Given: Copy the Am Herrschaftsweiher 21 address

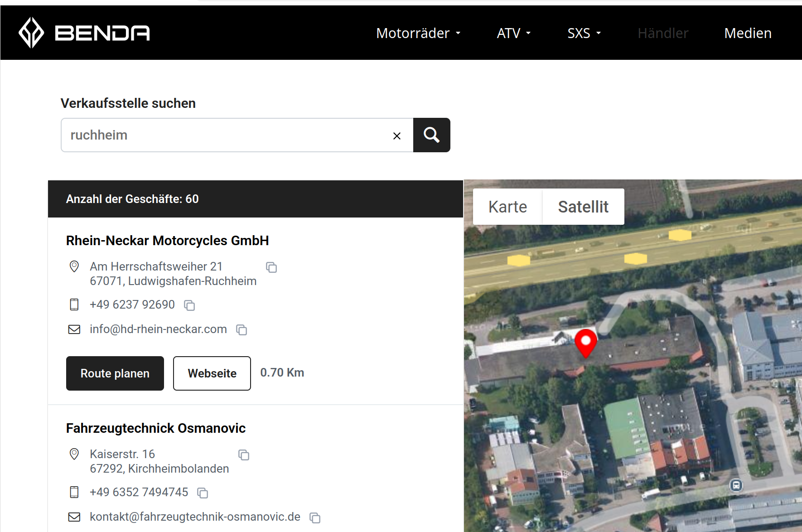Looking at the screenshot, I should point(271,267).
